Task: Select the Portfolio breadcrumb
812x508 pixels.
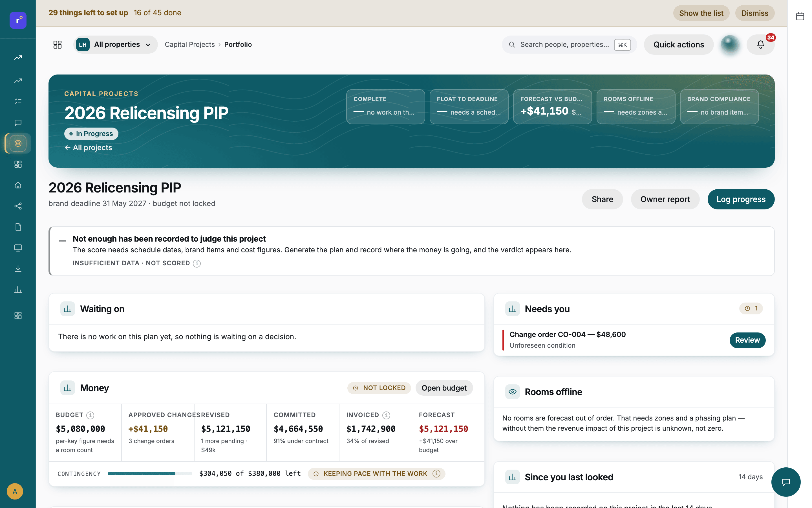Action: tap(238, 45)
